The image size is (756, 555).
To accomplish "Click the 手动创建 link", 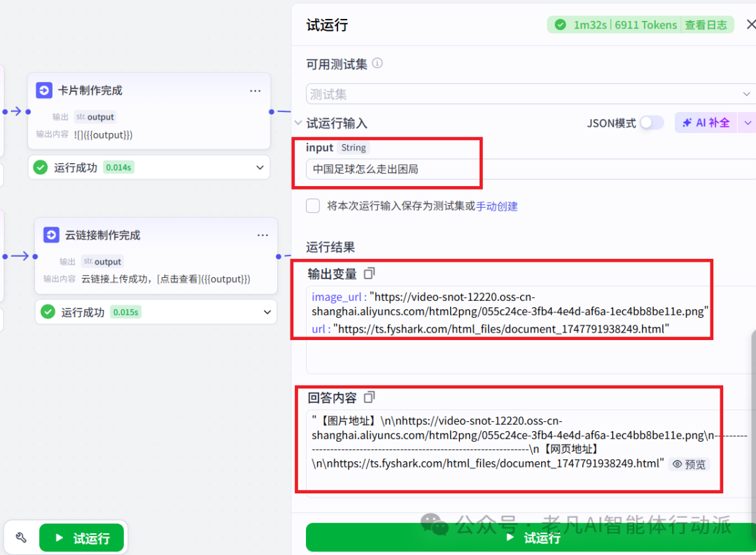I will (496, 206).
